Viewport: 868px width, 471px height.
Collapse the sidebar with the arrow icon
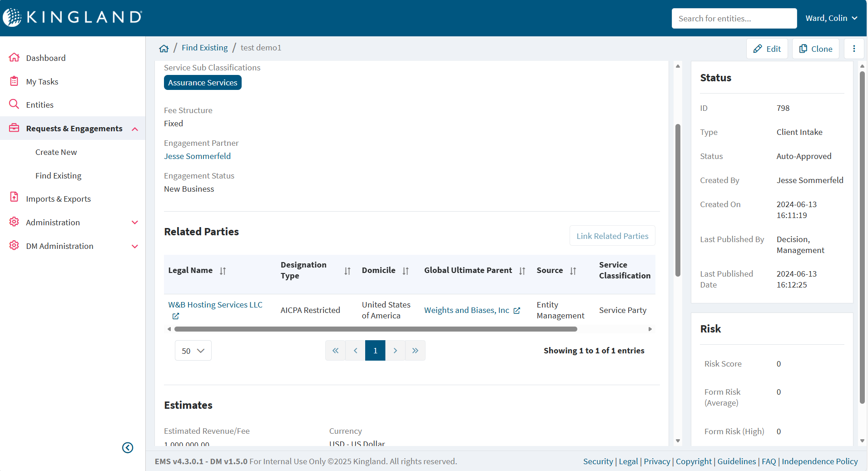[128, 448]
